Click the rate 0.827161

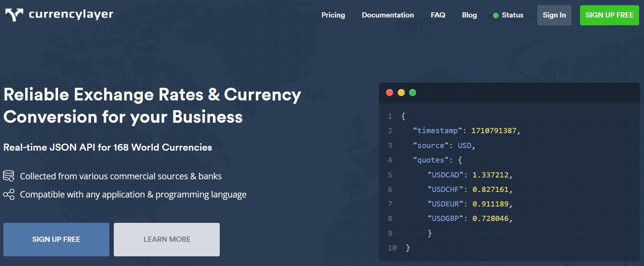(490, 189)
